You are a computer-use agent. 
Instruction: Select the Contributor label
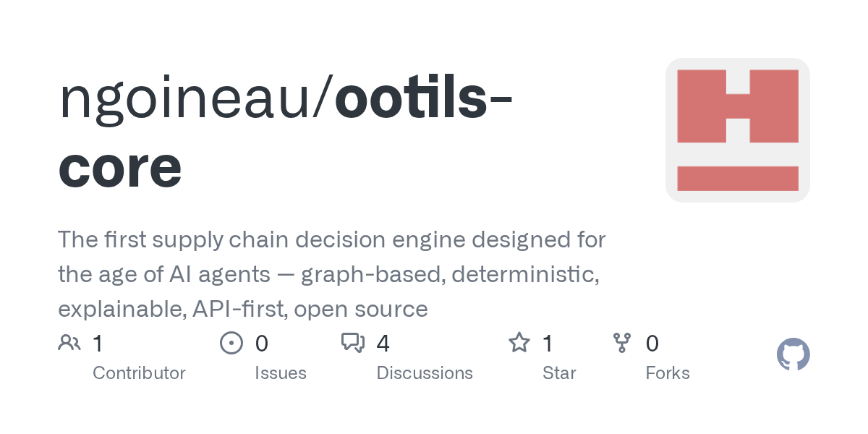139,373
